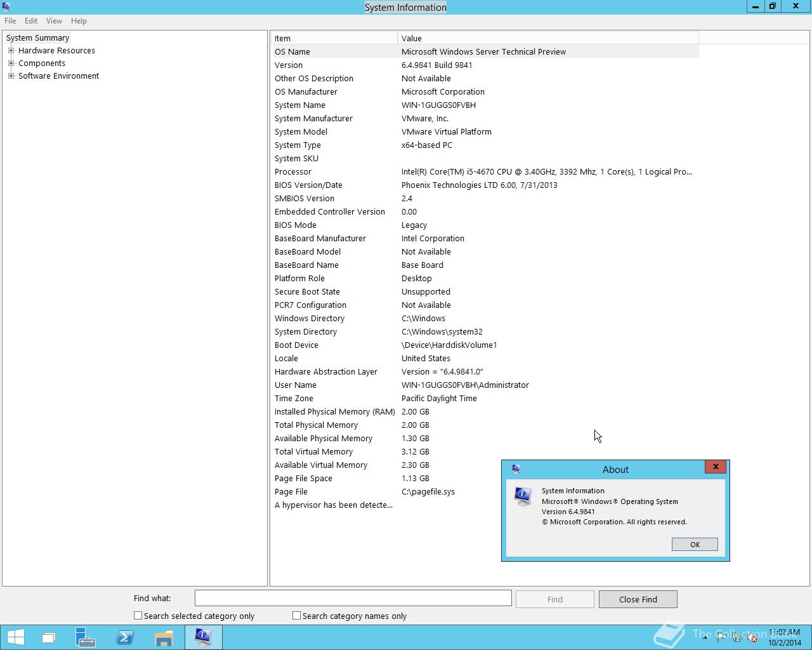The image size is (812, 650).
Task: Select System Summary in the tree
Action: coord(38,38)
